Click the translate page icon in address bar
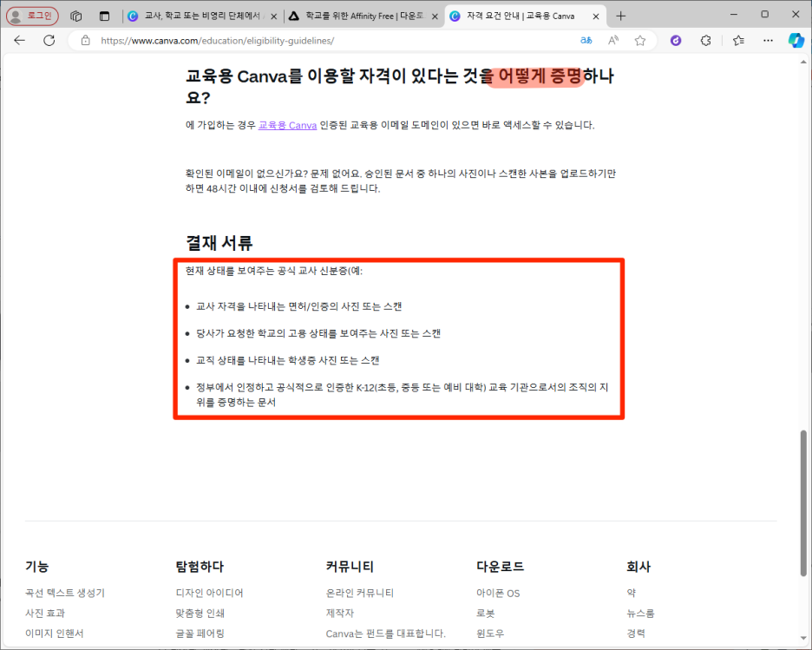Screen dimensions: 812x650 point(586,41)
